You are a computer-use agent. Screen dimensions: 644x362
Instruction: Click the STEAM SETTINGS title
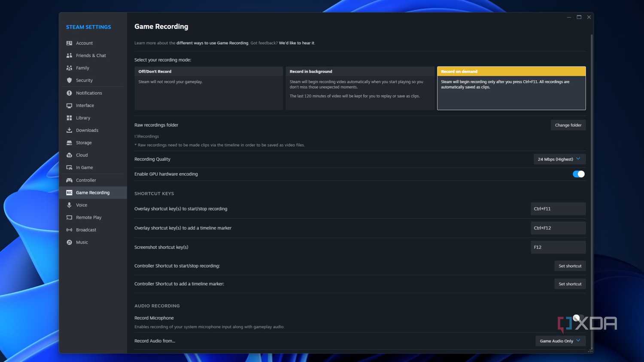tap(88, 27)
